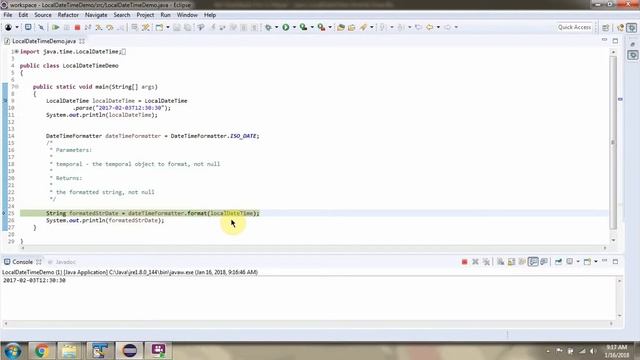640x360 pixels.
Task: Click the Terminate red square in Console toolbar
Action: 464,262
